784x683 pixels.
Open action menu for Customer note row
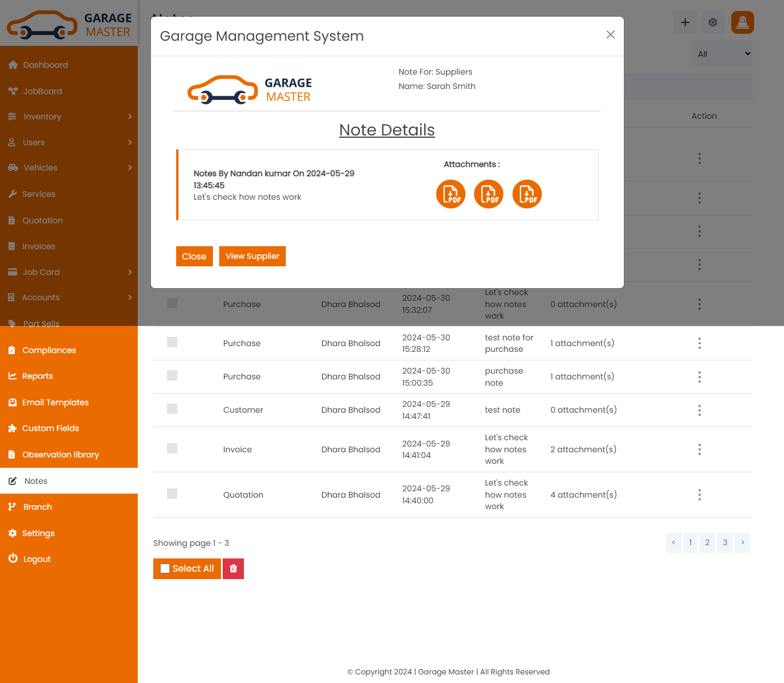click(699, 410)
